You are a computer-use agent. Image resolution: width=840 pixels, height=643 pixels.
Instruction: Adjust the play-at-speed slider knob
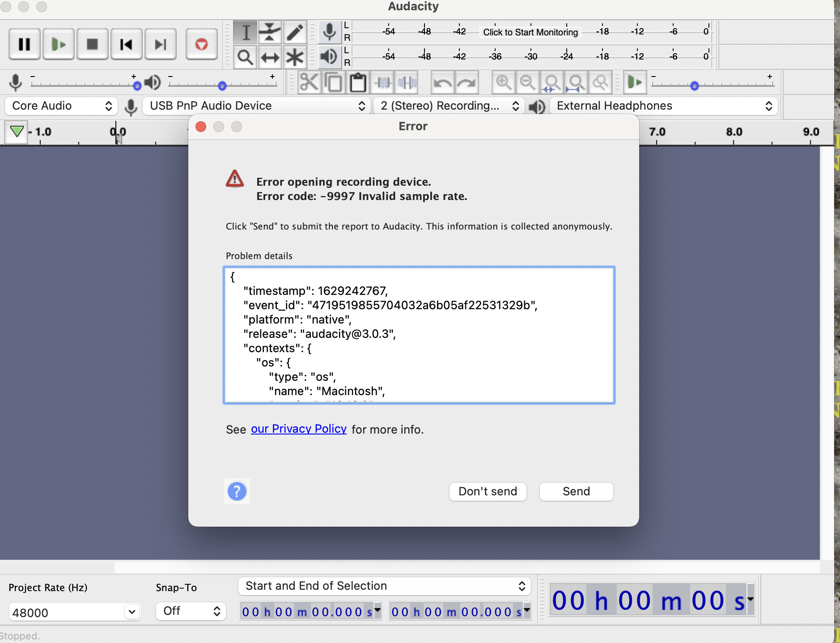pos(694,85)
